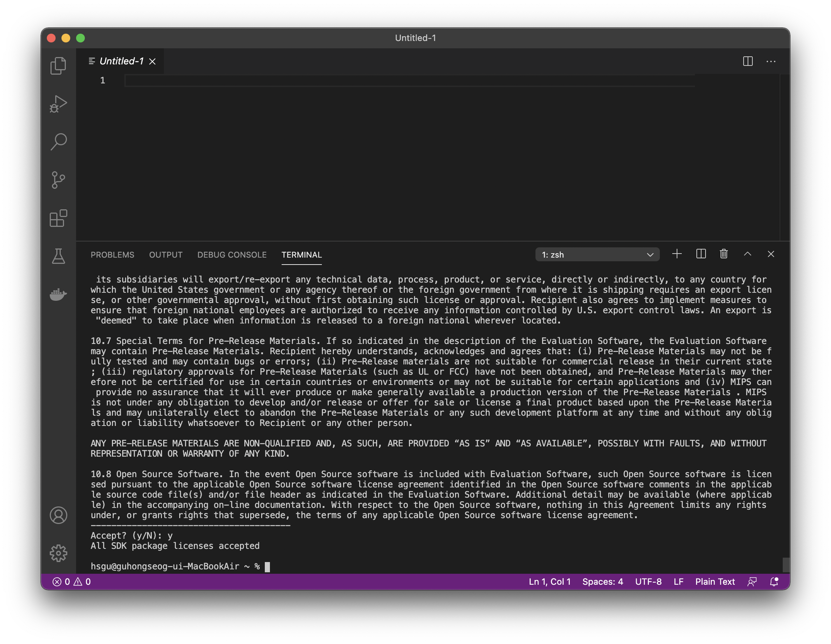Create a new terminal with the plus icon

click(677, 254)
